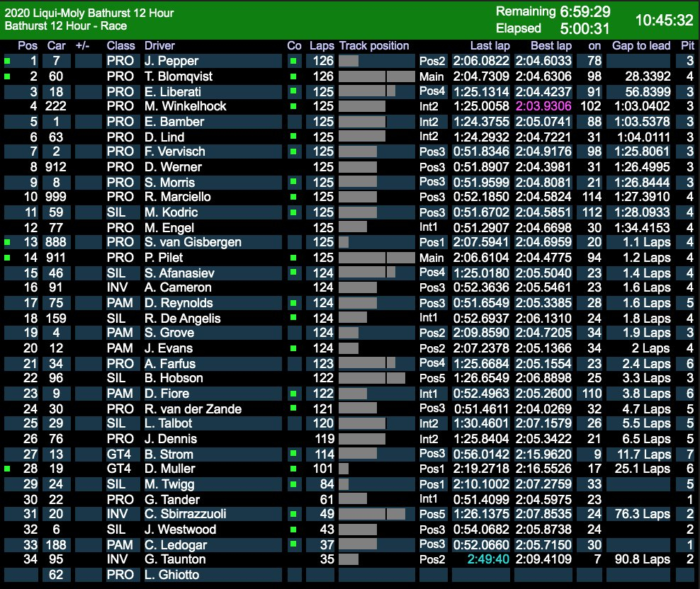Click the 2020 Liqui-Moly Bathurst 12 Hour title
Screen dimensions: 700x589
(89, 13)
